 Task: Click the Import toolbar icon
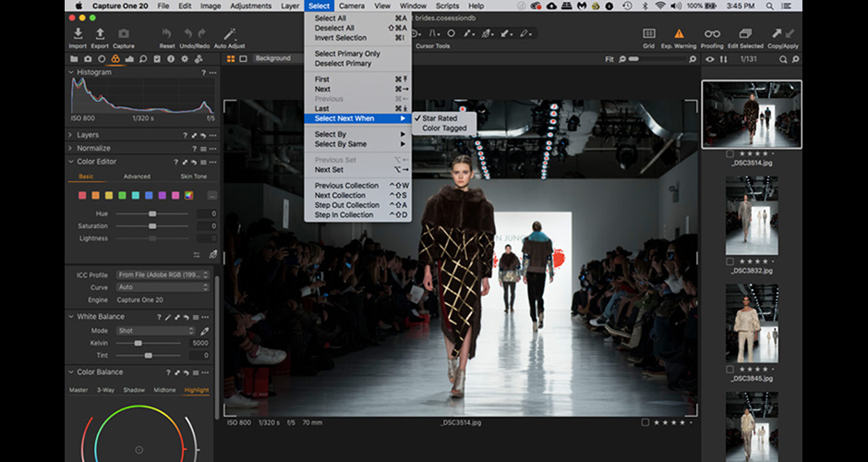[x=78, y=34]
